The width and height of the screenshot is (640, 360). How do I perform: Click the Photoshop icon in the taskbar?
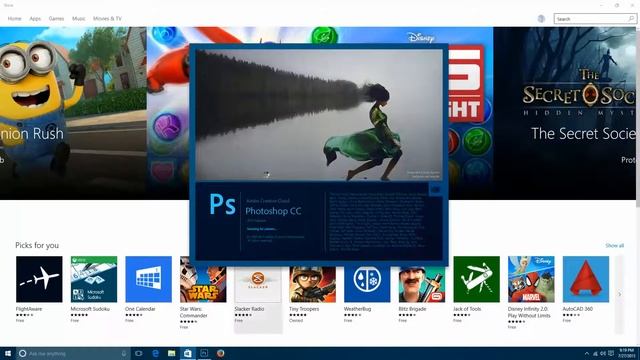(x=204, y=353)
